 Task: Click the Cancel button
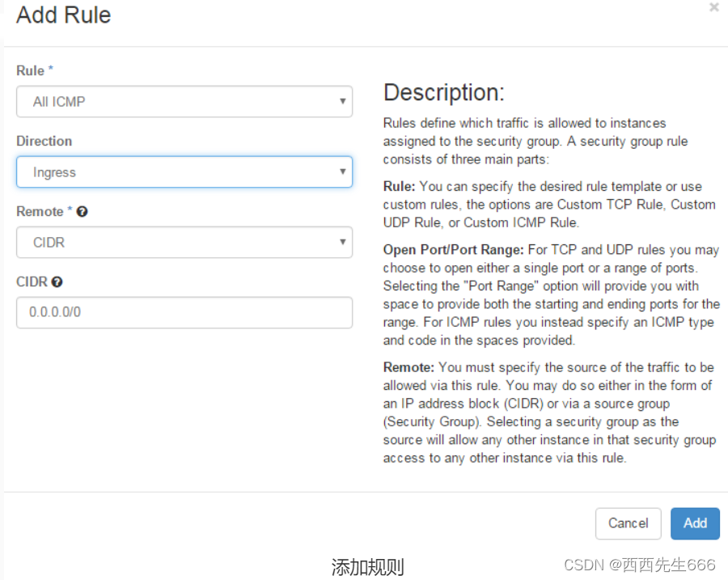coord(629,523)
